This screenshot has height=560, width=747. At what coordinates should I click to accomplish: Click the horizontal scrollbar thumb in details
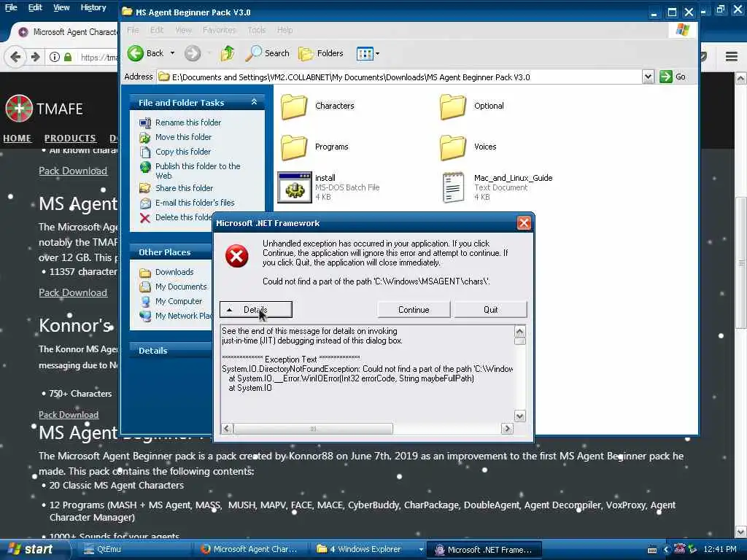pos(313,429)
